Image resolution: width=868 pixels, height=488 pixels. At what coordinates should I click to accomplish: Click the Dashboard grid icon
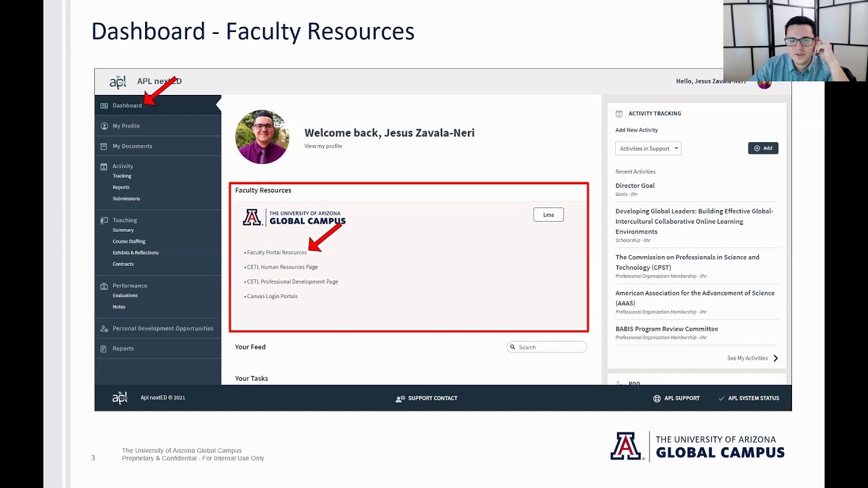tap(104, 106)
